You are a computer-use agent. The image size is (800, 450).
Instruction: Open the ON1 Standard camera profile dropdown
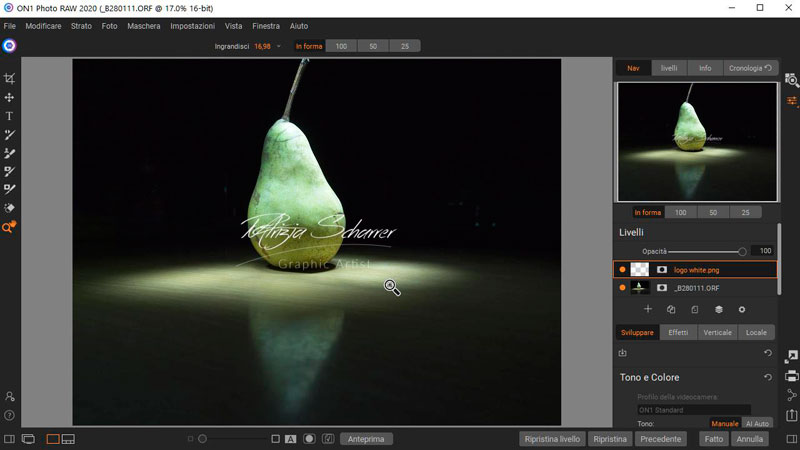coord(694,410)
